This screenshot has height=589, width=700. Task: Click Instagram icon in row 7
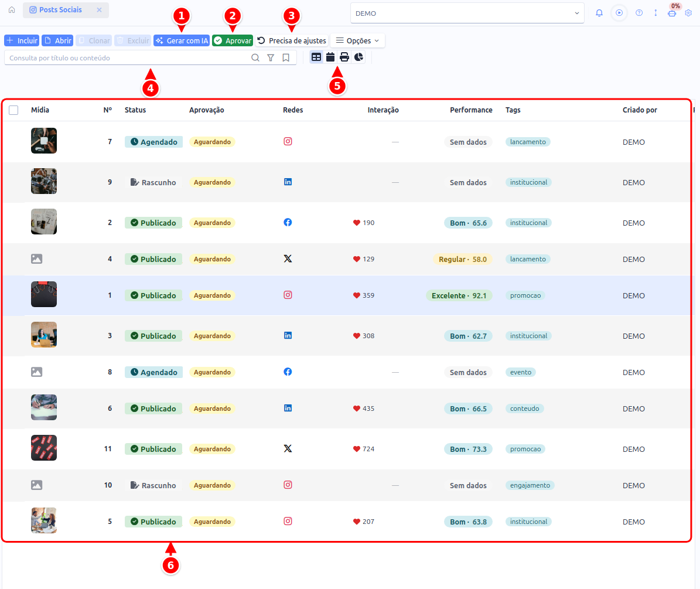pyautogui.click(x=288, y=142)
